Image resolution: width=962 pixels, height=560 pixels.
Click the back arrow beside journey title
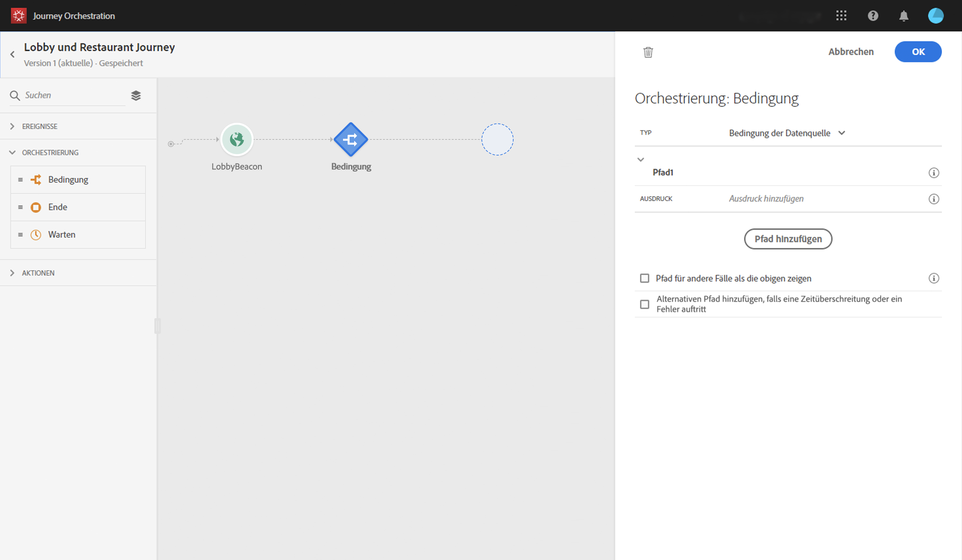pyautogui.click(x=12, y=55)
